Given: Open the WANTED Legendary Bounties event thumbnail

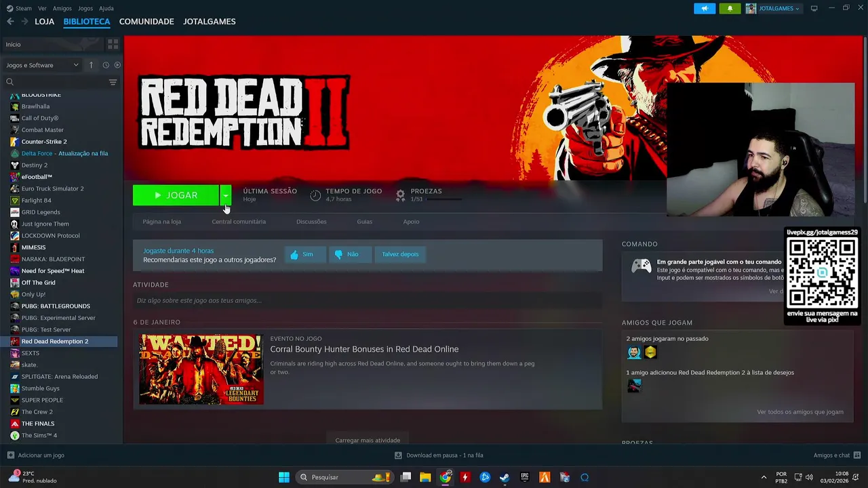Looking at the screenshot, I should click(201, 369).
